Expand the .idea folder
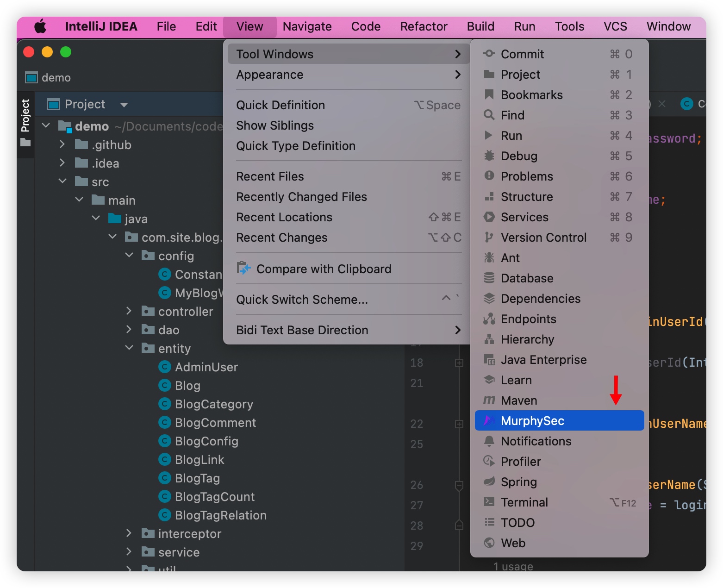Screen dimensions: 723x588 [62, 163]
